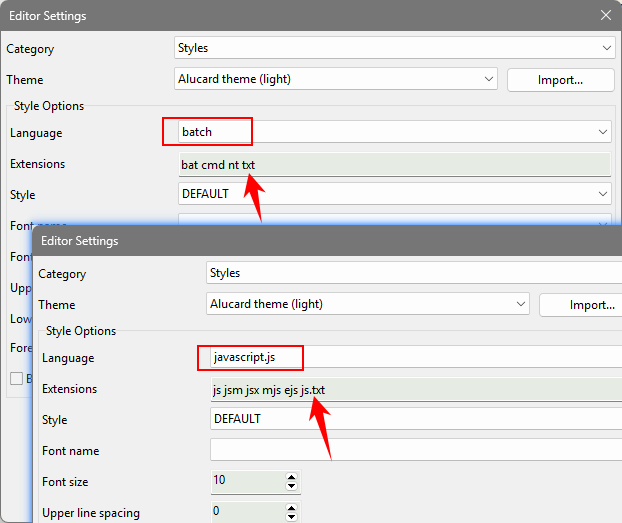Click the Font name field in front window
Viewport: 622px width, 523px height.
[x=416, y=450]
